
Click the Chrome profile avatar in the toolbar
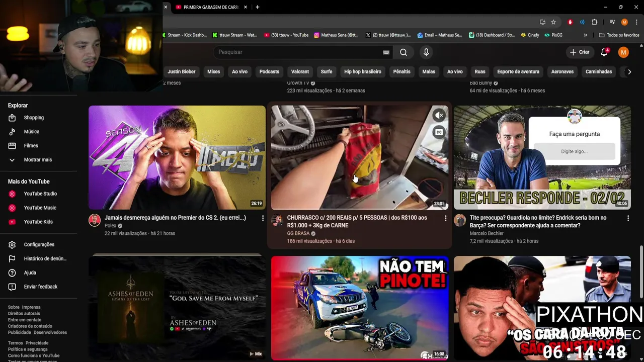[624, 22]
